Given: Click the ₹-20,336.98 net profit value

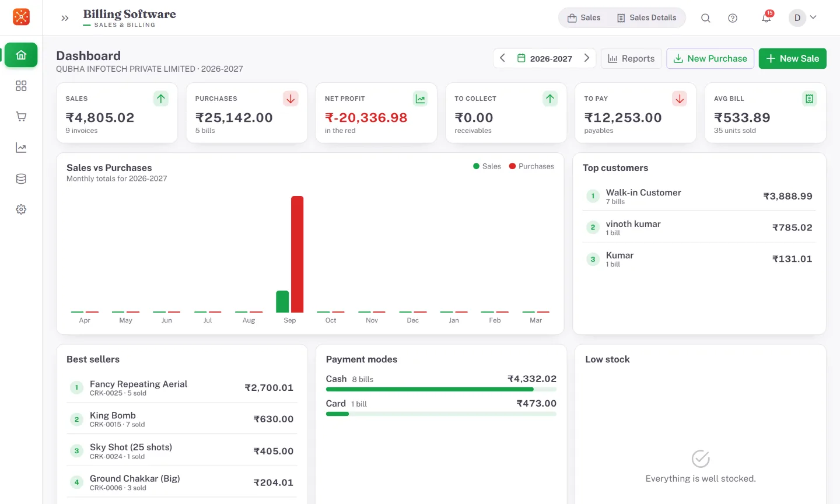Looking at the screenshot, I should click(366, 117).
